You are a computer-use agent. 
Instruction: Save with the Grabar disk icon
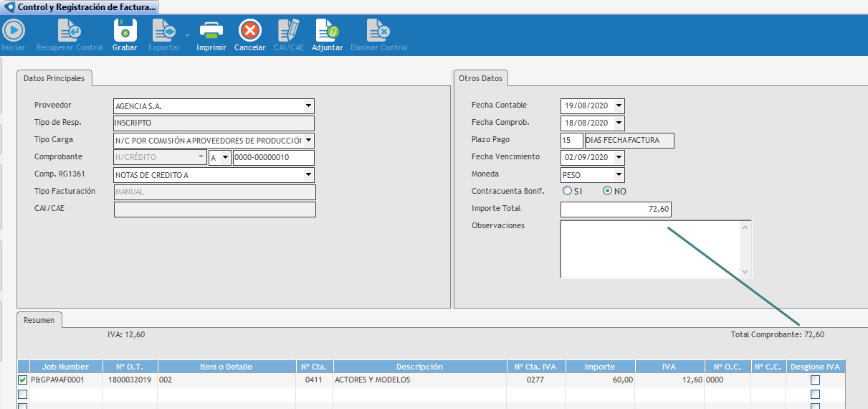125,30
